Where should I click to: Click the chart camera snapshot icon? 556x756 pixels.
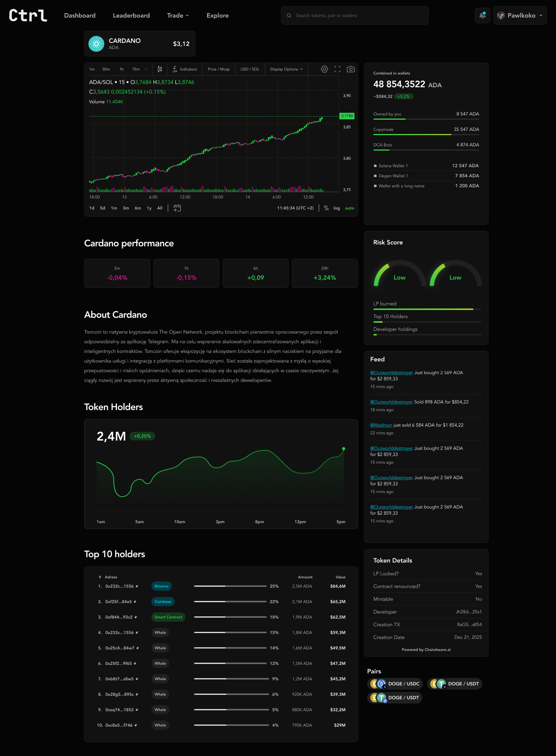click(351, 69)
